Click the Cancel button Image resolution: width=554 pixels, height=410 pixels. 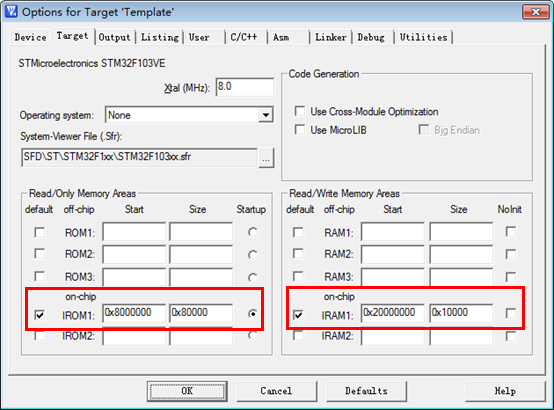(276, 391)
